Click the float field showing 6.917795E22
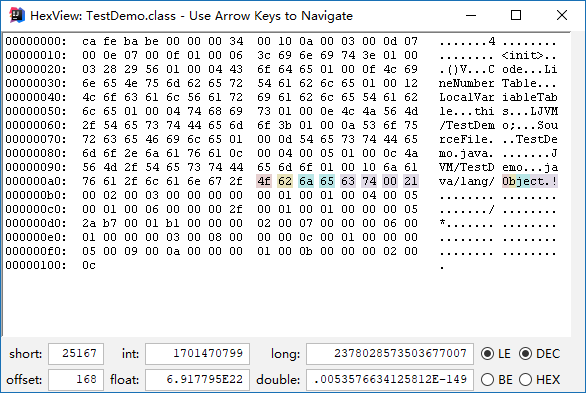This screenshot has height=393, width=586. (197, 380)
